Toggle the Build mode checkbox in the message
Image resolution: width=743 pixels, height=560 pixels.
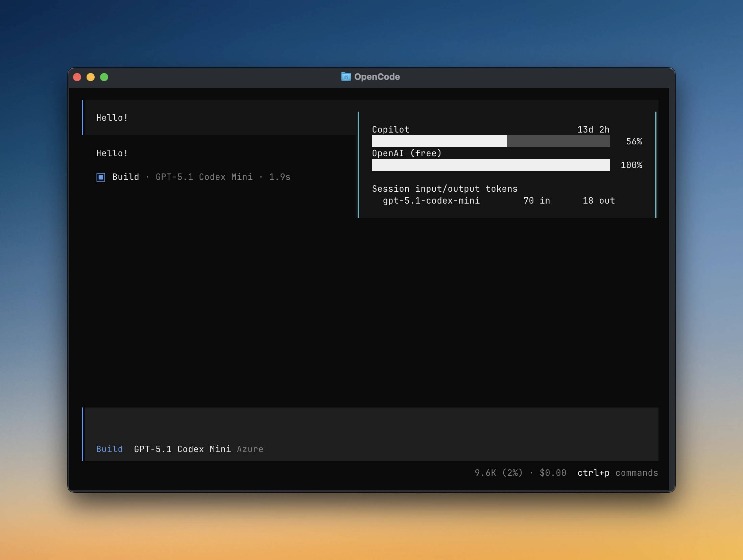click(x=100, y=177)
